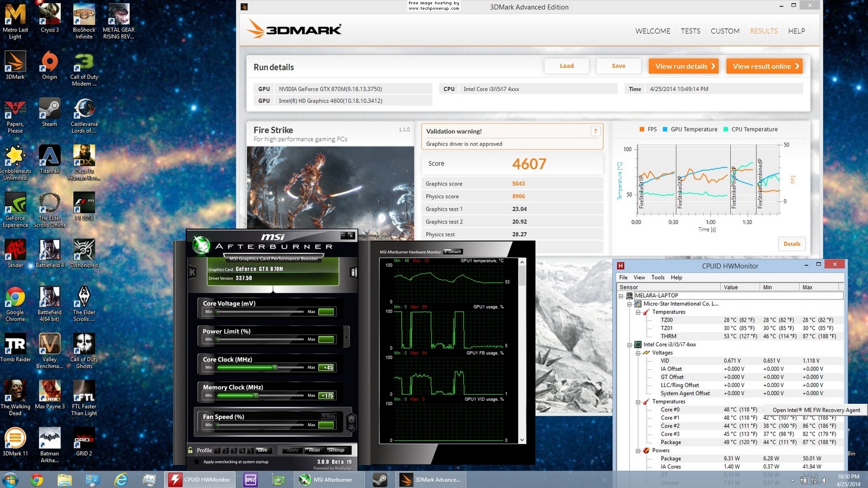Screen dimensions: 868x488
Task: Click the CPU-Z taskbar icon
Action: click(x=251, y=479)
